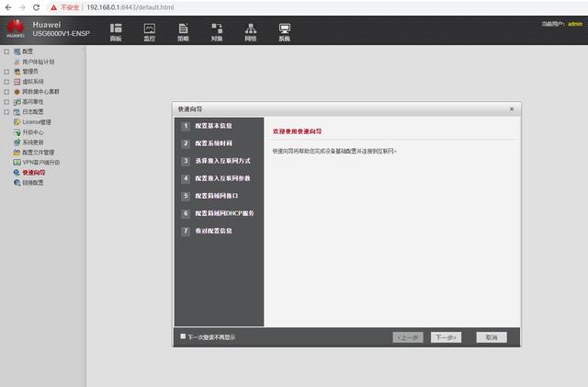
Task: Expand the 配置 tree node
Action: [6, 51]
